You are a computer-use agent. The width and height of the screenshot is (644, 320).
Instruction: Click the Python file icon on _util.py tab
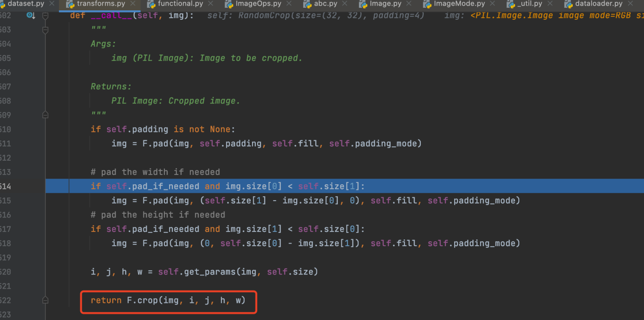click(x=511, y=4)
